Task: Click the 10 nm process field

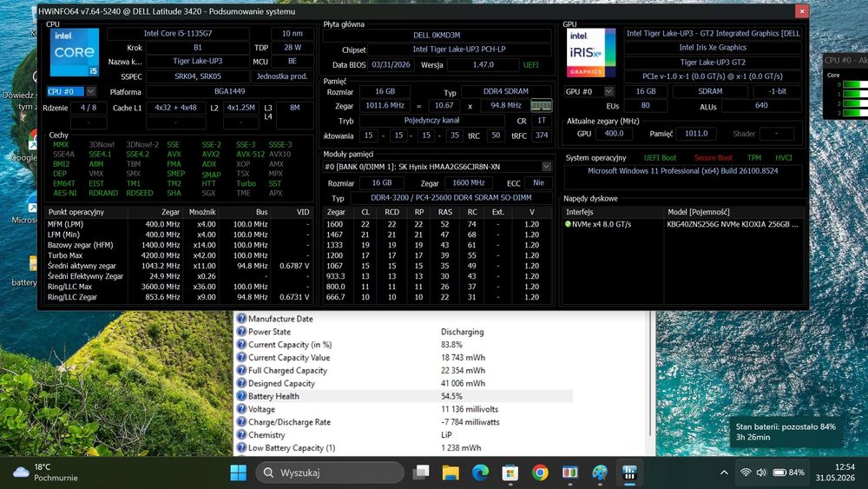Action: pyautogui.click(x=293, y=33)
